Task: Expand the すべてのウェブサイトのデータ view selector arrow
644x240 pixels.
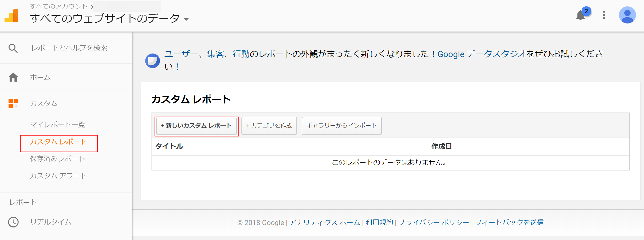Action: pyautogui.click(x=186, y=19)
